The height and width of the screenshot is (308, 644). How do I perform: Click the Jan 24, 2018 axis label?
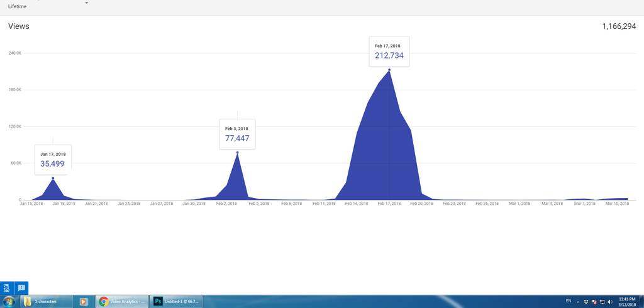pos(129,204)
